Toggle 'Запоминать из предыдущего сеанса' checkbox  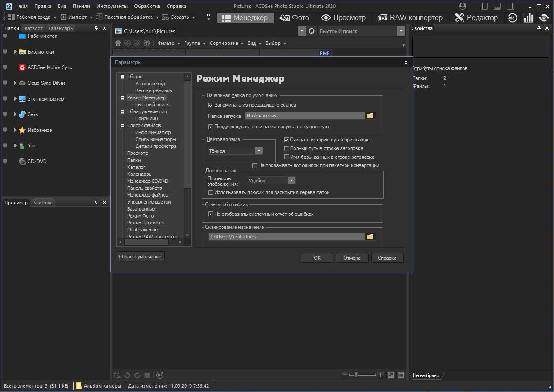point(211,105)
